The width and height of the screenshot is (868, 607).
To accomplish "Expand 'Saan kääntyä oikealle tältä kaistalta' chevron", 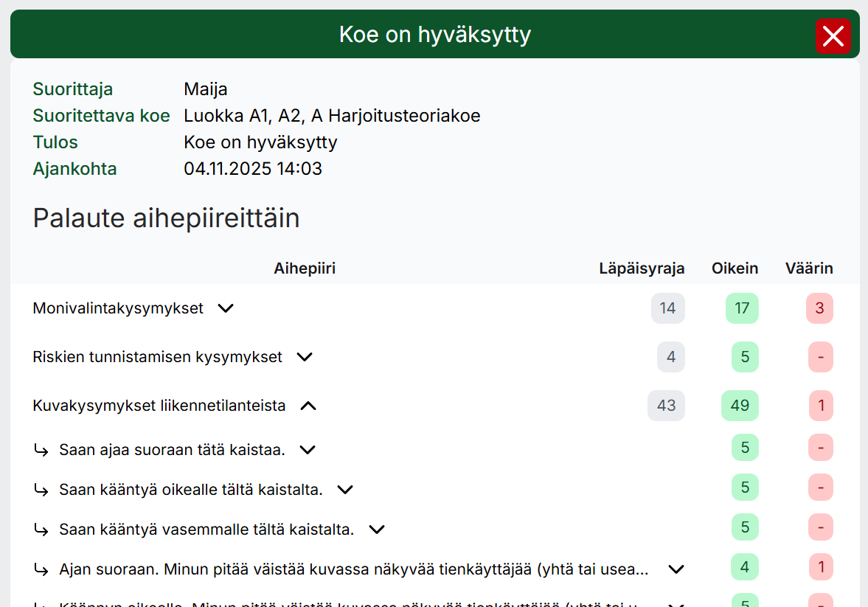I will pos(345,490).
